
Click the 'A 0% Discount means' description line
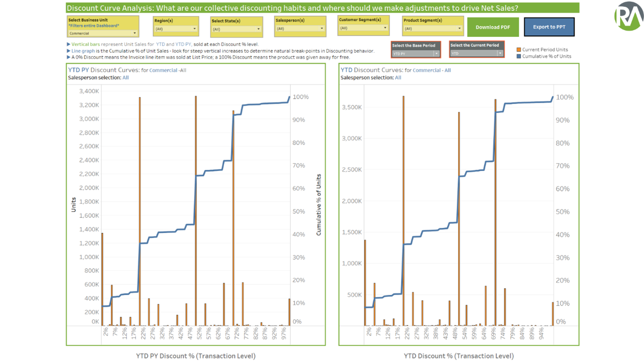pyautogui.click(x=208, y=57)
